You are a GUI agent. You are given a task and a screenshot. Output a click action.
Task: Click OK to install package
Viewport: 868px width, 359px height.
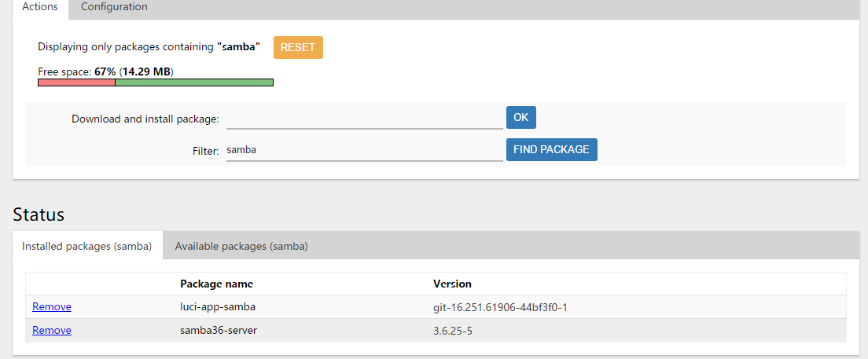[x=521, y=117]
